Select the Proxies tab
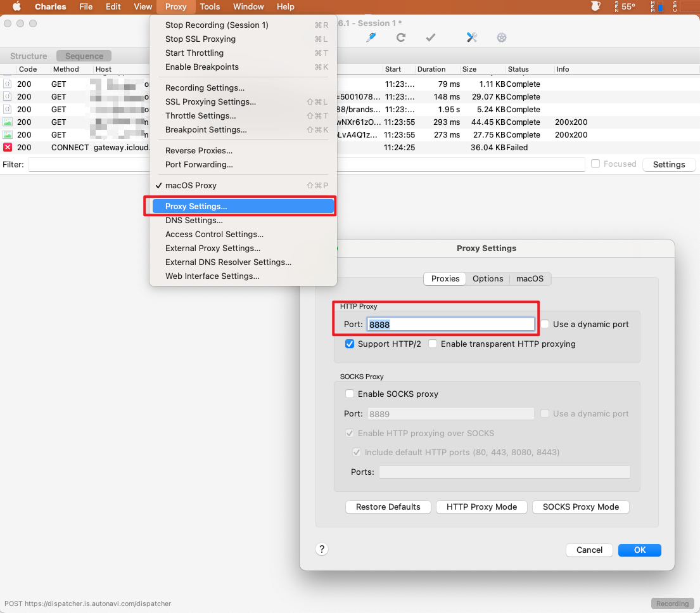This screenshot has width=700, height=613. 445,279
